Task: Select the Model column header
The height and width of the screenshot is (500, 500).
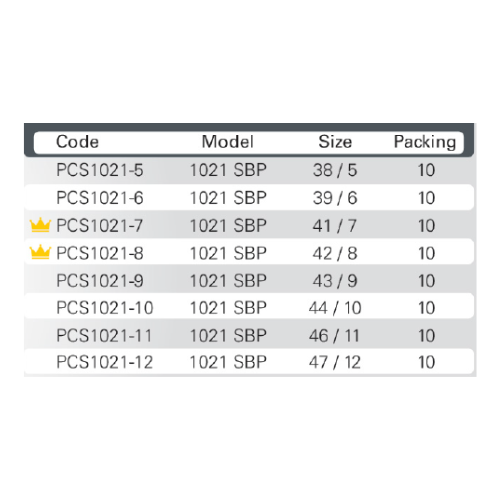Action: point(228,142)
